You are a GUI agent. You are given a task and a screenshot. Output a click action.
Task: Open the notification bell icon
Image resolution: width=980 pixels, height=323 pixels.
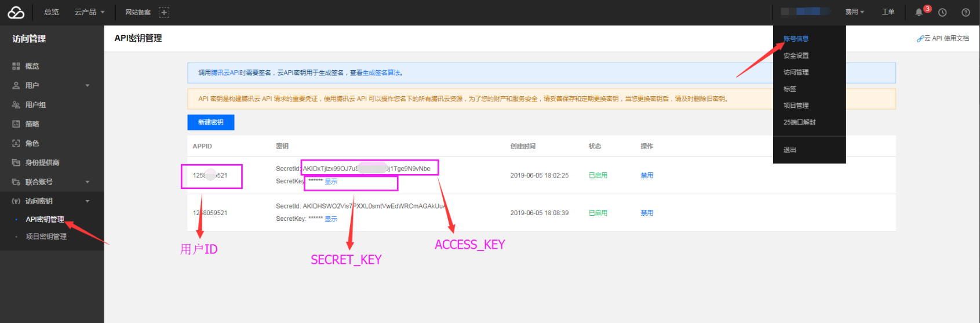tap(919, 12)
